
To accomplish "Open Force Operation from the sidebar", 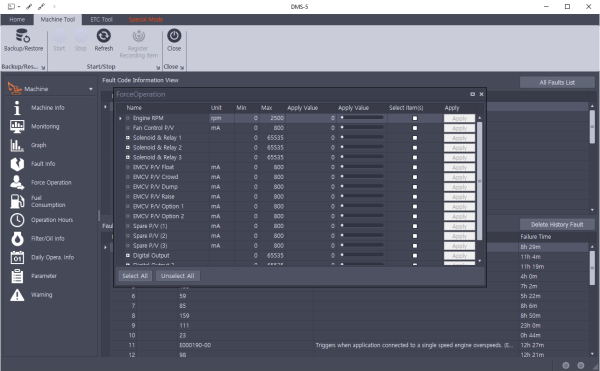I will (51, 183).
